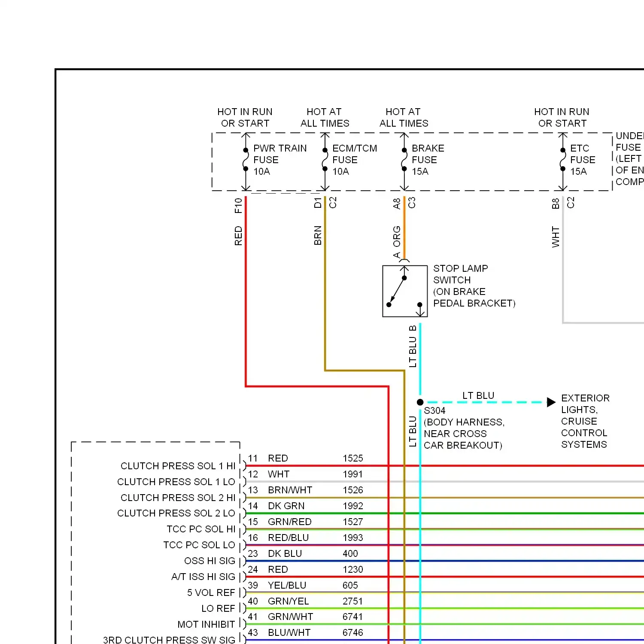Click the DK BLU wire color on pin 23

285,553
